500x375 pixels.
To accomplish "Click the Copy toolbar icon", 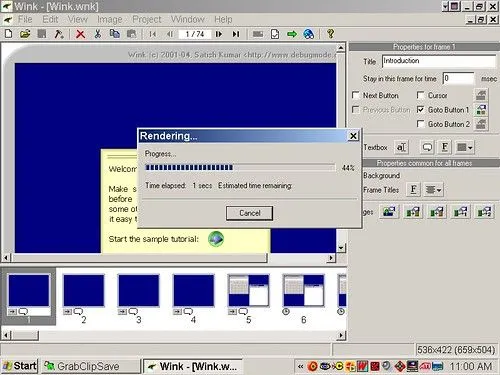I will click(115, 34).
